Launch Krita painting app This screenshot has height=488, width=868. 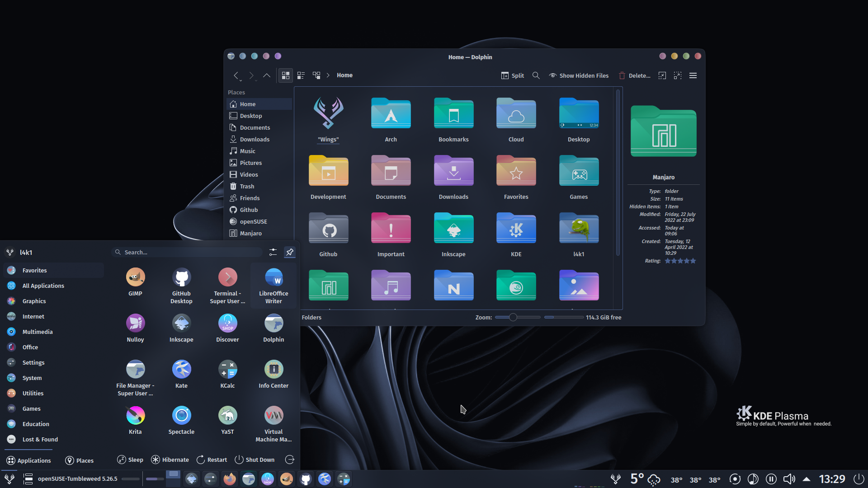135,421
